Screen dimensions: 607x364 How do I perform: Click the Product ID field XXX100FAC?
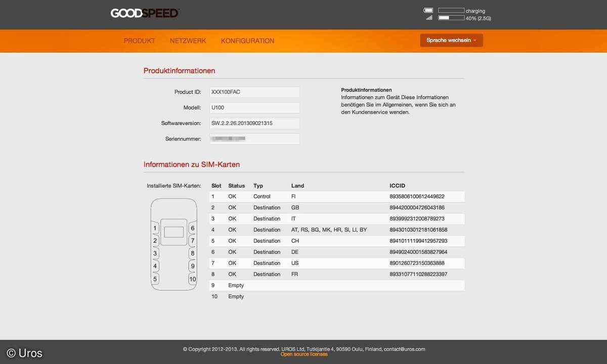(254, 92)
